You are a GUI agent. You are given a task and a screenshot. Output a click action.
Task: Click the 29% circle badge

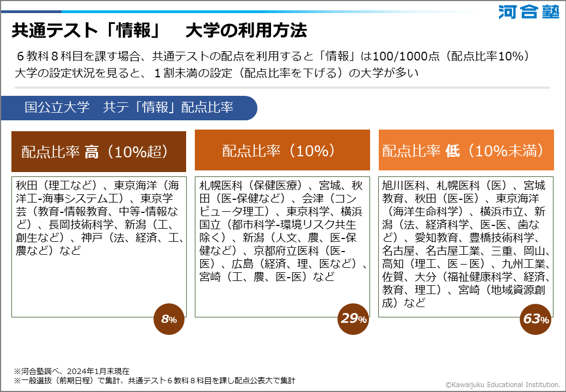pyautogui.click(x=353, y=318)
